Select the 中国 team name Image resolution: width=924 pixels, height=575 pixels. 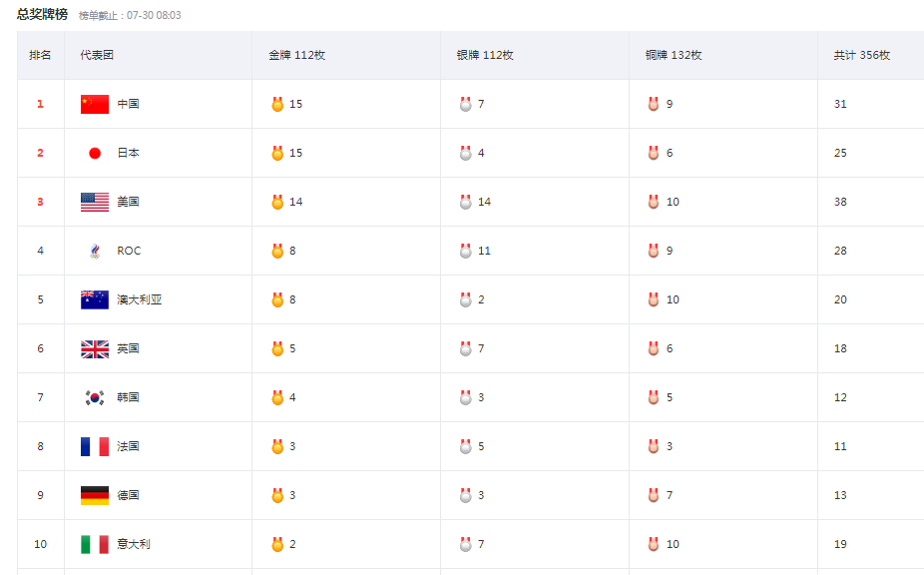(x=128, y=105)
